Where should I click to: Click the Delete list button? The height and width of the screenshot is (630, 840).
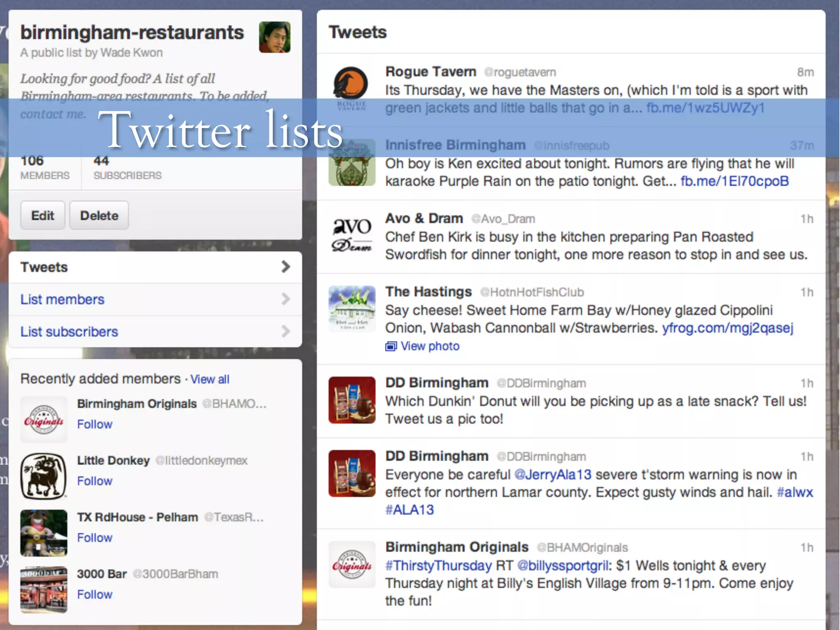point(99,215)
